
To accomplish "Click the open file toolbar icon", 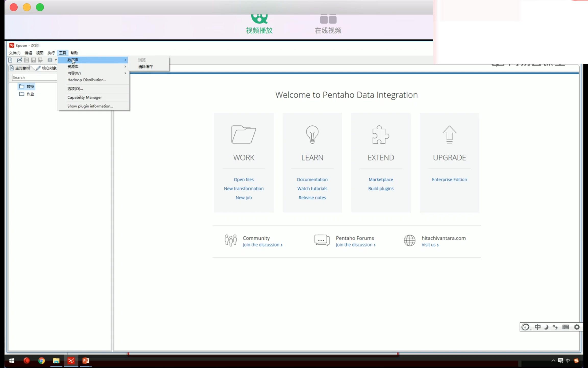I will point(19,60).
